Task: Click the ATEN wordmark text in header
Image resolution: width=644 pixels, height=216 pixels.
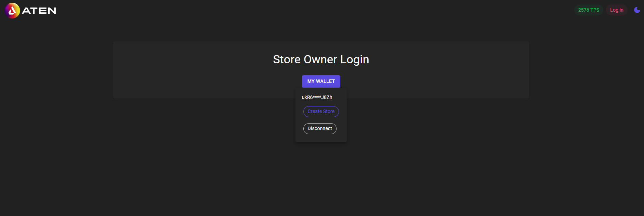Action: [39, 11]
